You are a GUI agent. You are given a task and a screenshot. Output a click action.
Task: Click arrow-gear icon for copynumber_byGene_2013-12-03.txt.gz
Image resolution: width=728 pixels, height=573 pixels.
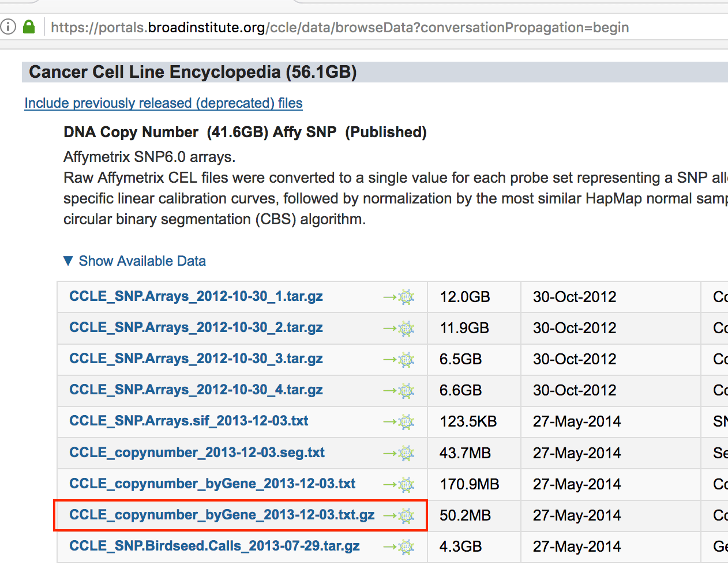(399, 515)
